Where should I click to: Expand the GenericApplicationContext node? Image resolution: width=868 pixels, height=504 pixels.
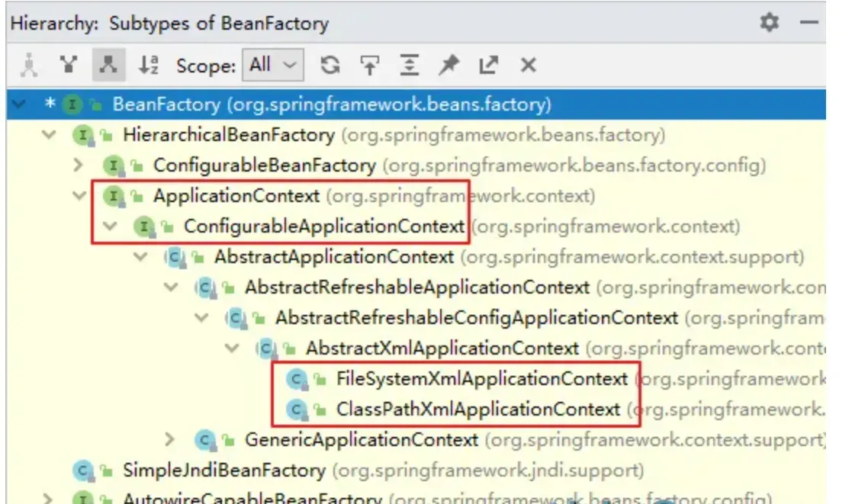pos(169,440)
